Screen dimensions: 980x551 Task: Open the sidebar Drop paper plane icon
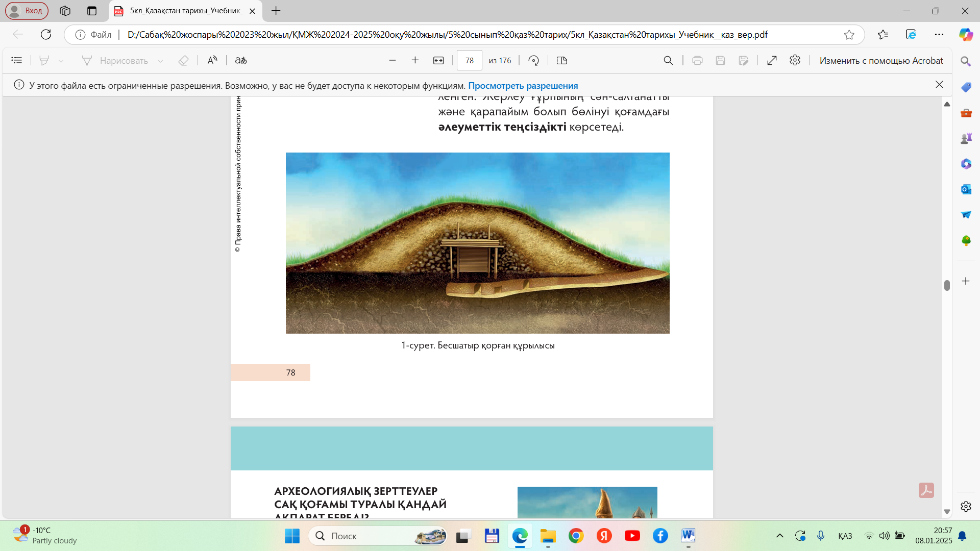966,215
